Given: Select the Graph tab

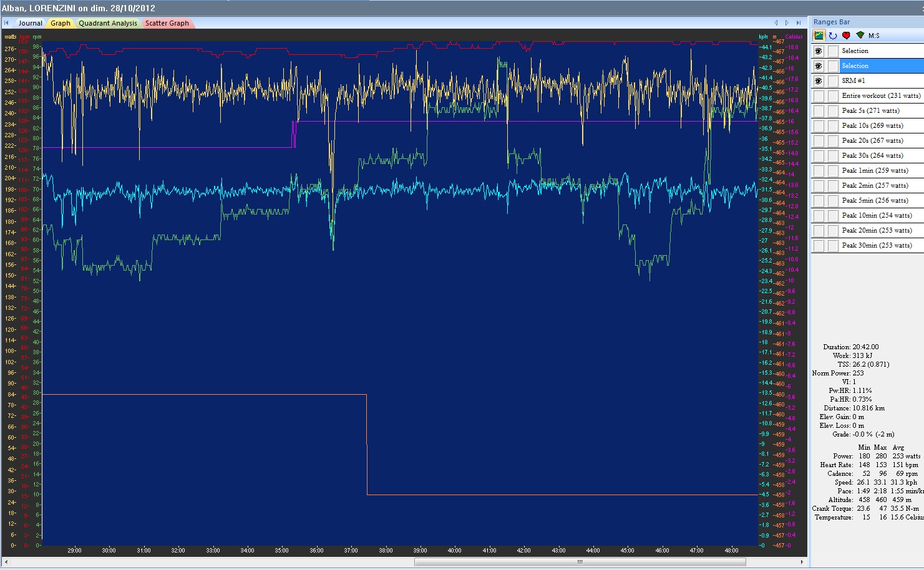Looking at the screenshot, I should 61,23.
